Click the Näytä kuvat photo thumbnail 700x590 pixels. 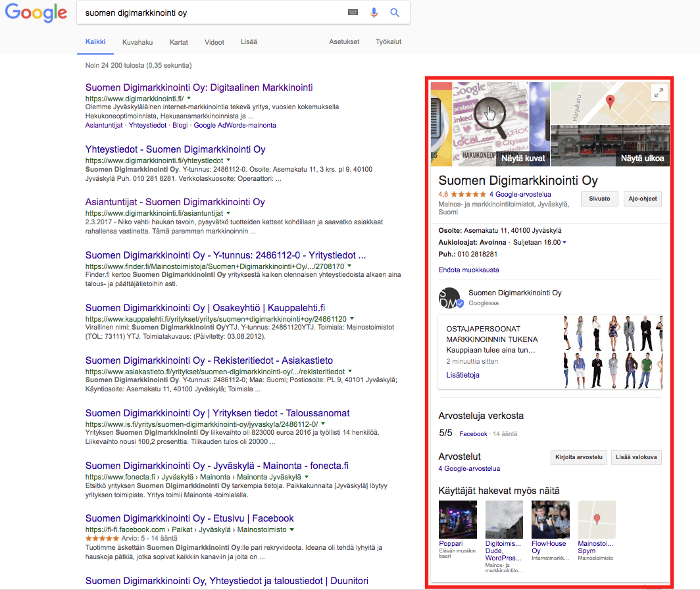[490, 124]
